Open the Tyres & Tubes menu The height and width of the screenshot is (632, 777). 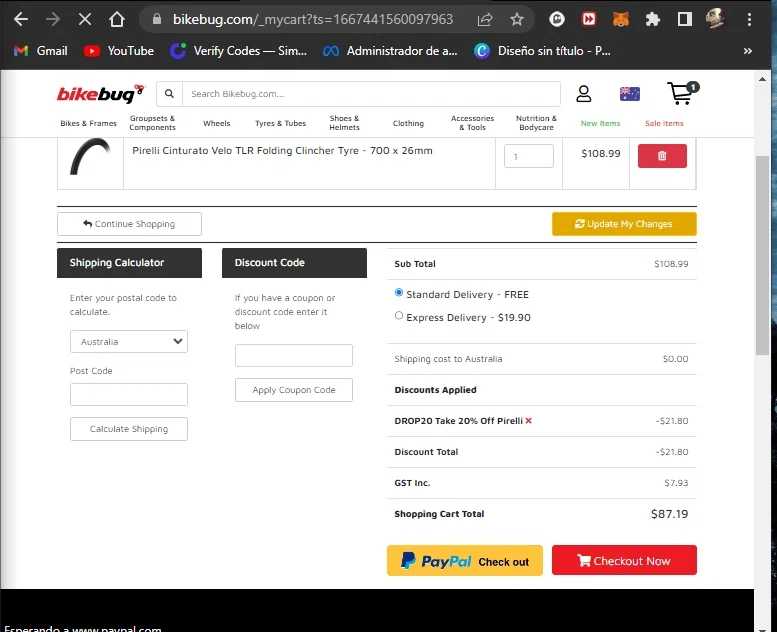(280, 123)
